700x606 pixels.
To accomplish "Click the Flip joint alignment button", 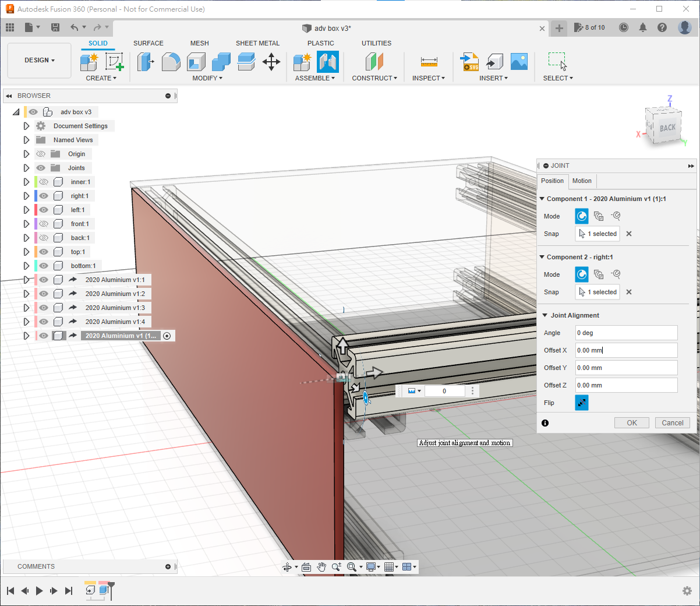I will pyautogui.click(x=581, y=403).
